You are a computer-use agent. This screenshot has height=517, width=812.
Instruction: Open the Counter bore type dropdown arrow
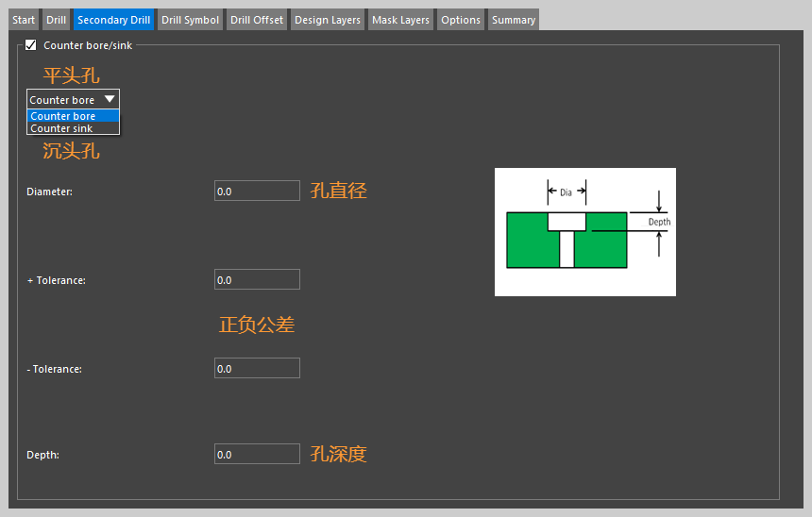(110, 99)
